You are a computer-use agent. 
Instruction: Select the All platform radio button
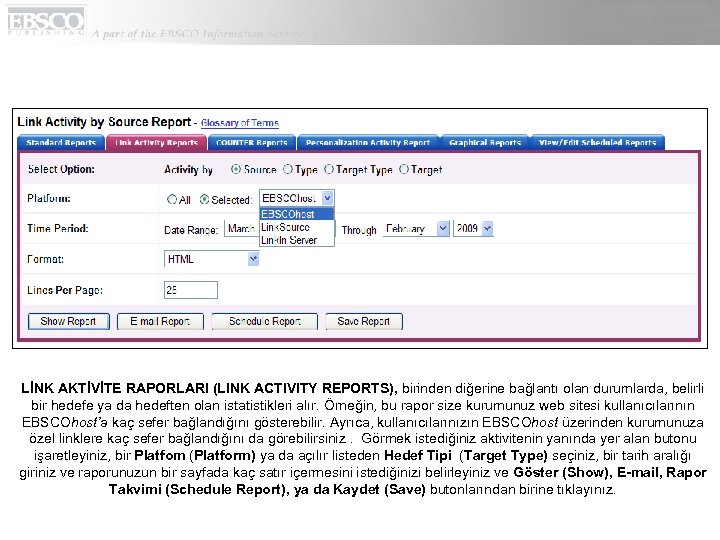172,199
